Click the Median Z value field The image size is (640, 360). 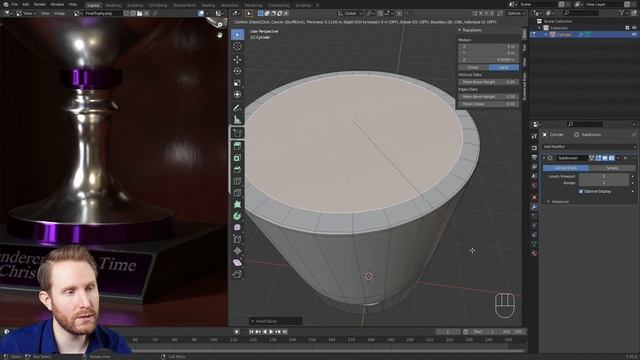(x=488, y=60)
